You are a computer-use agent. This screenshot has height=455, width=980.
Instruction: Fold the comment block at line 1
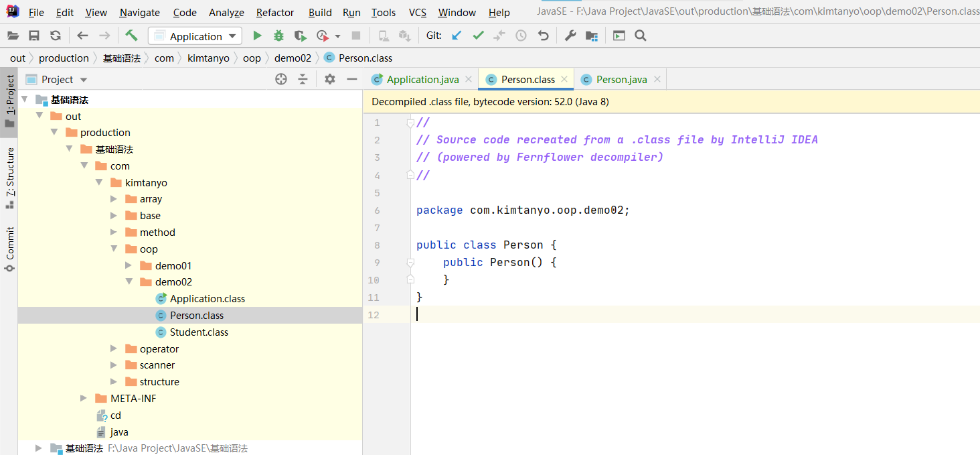[x=410, y=123]
